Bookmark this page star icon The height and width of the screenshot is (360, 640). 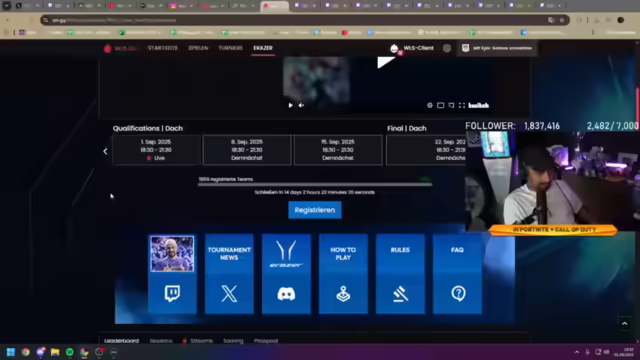point(562,20)
